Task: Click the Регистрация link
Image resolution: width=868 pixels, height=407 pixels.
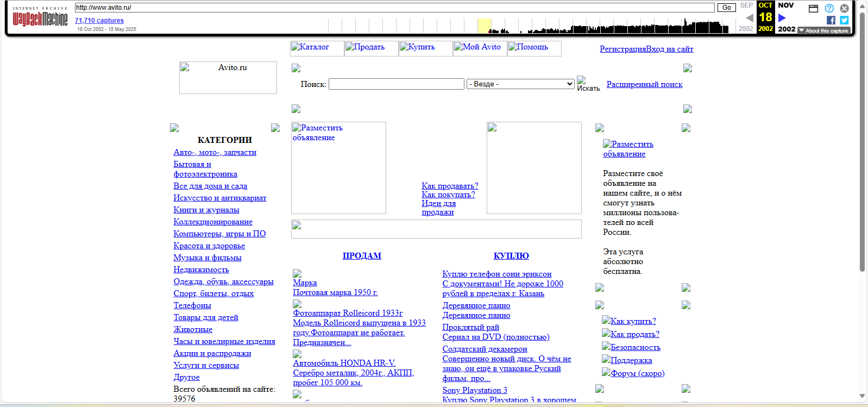Action: point(622,49)
